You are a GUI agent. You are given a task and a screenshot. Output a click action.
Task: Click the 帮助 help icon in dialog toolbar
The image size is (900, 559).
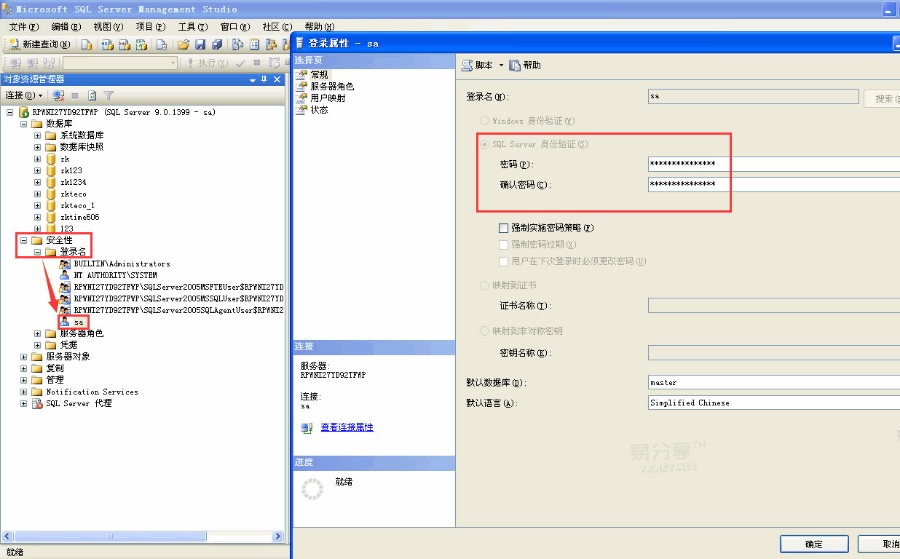515,65
